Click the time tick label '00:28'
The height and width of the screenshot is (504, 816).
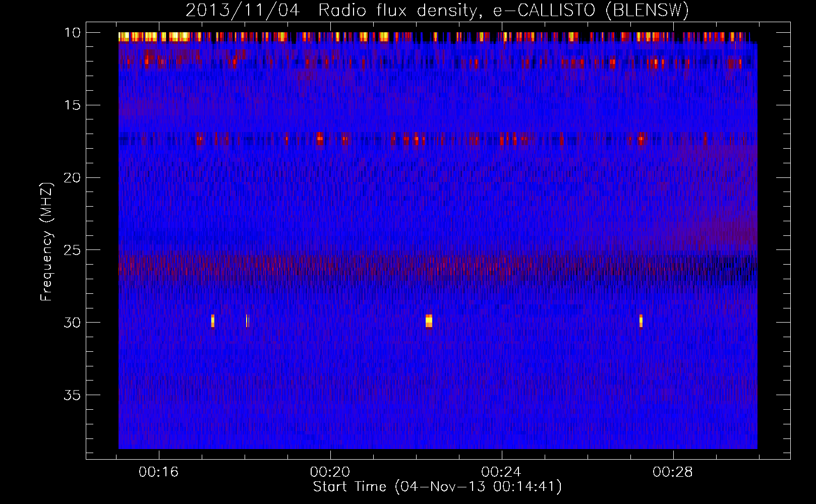pyautogui.click(x=673, y=472)
